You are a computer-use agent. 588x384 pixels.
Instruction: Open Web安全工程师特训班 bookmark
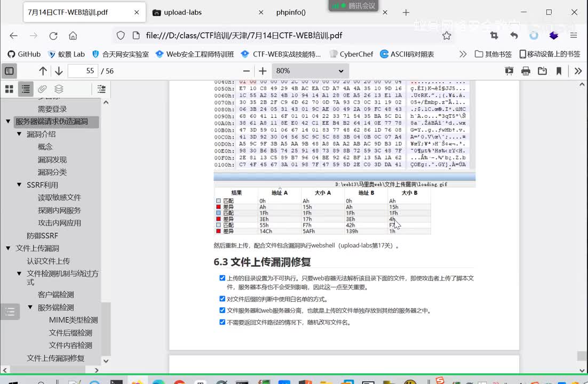195,54
